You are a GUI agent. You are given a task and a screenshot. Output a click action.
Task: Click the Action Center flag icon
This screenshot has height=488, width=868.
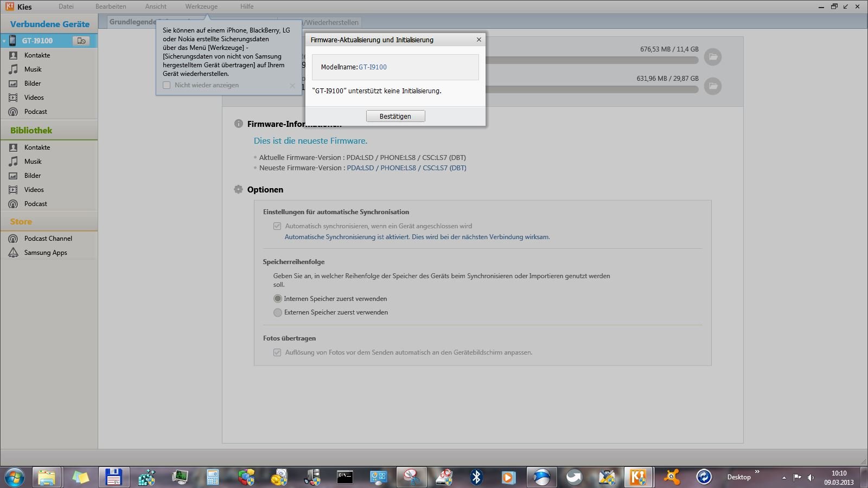point(797,478)
